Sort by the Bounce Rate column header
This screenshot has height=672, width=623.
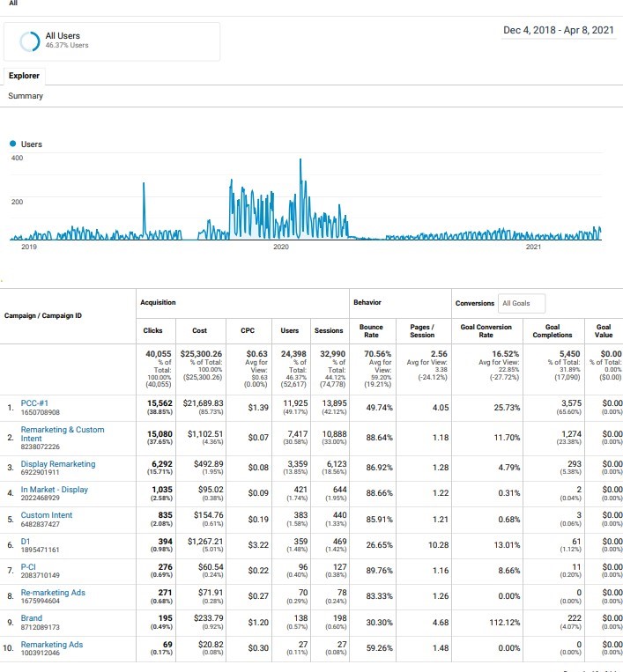(371, 330)
